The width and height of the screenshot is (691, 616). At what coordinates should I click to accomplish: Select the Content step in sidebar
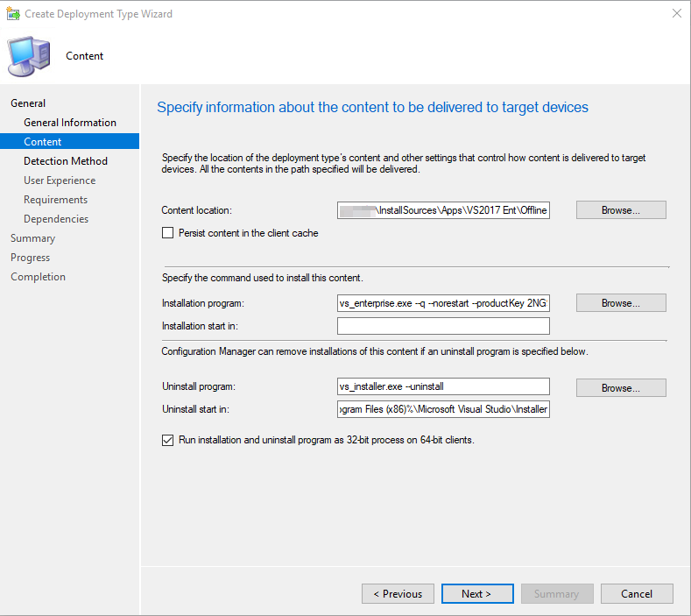tap(43, 142)
